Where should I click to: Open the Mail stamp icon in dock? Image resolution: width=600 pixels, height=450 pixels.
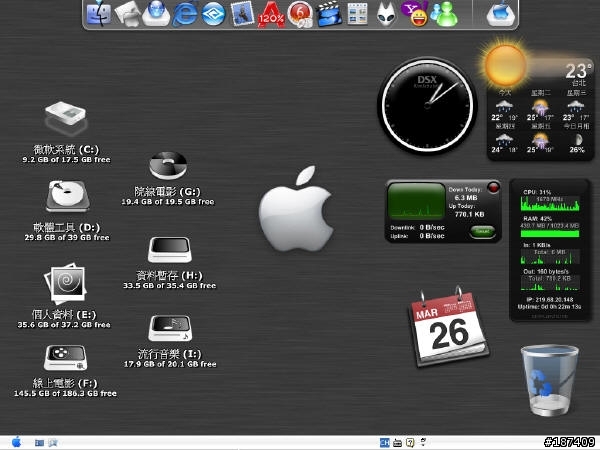click(x=242, y=14)
